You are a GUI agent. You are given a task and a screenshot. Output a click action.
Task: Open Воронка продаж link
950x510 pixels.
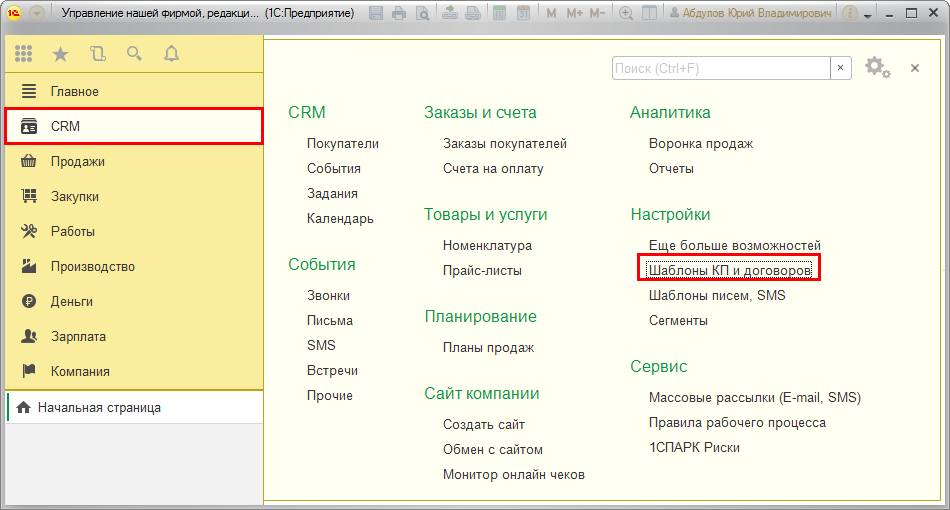700,144
